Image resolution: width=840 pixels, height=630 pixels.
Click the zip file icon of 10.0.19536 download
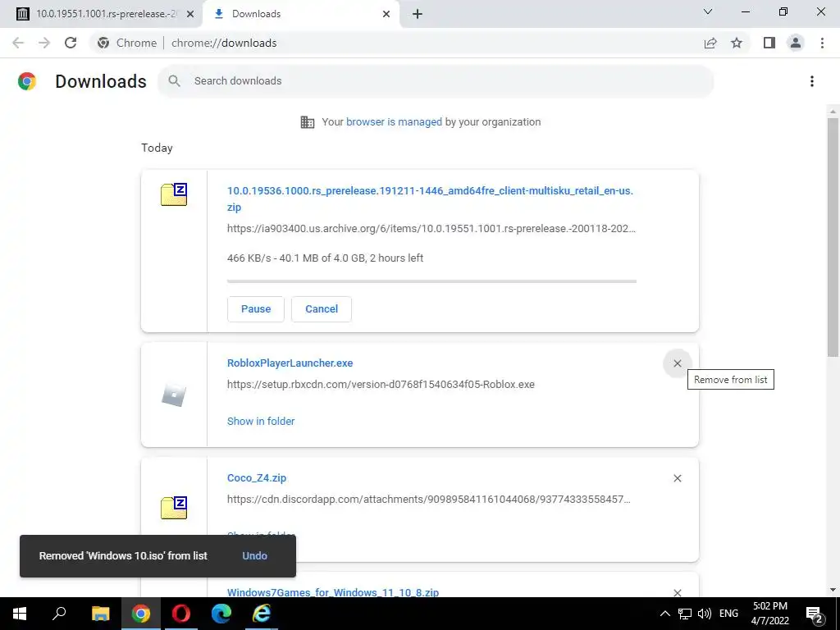click(x=174, y=194)
